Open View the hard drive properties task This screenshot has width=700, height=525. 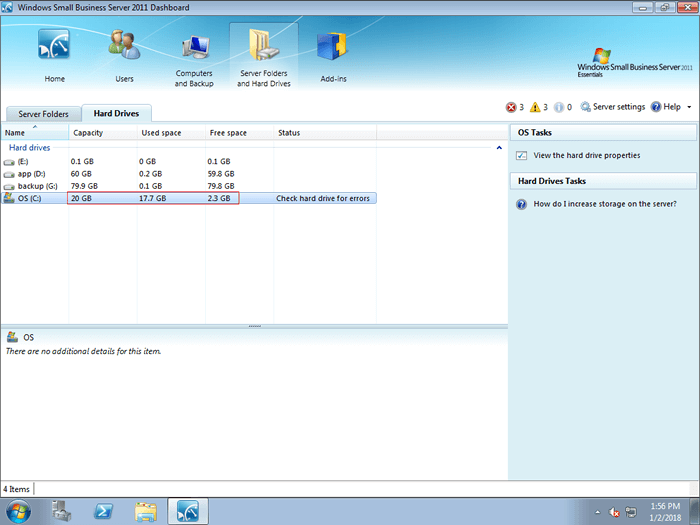coord(587,155)
